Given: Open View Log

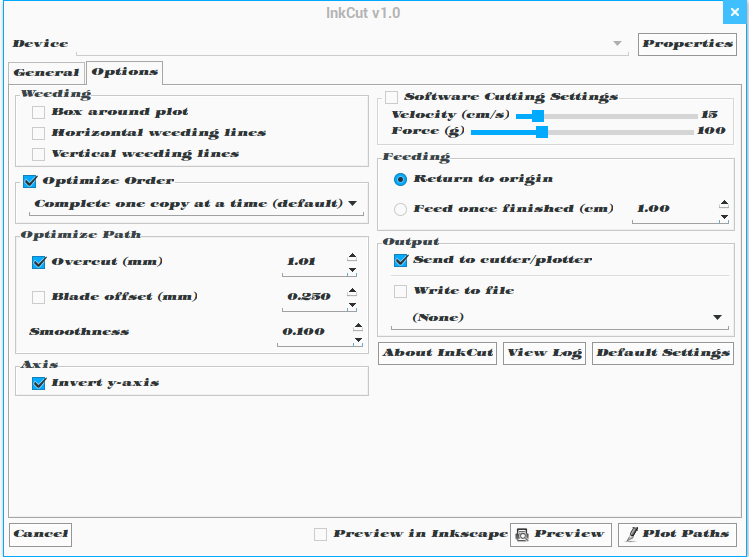Looking at the screenshot, I should pyautogui.click(x=545, y=353).
